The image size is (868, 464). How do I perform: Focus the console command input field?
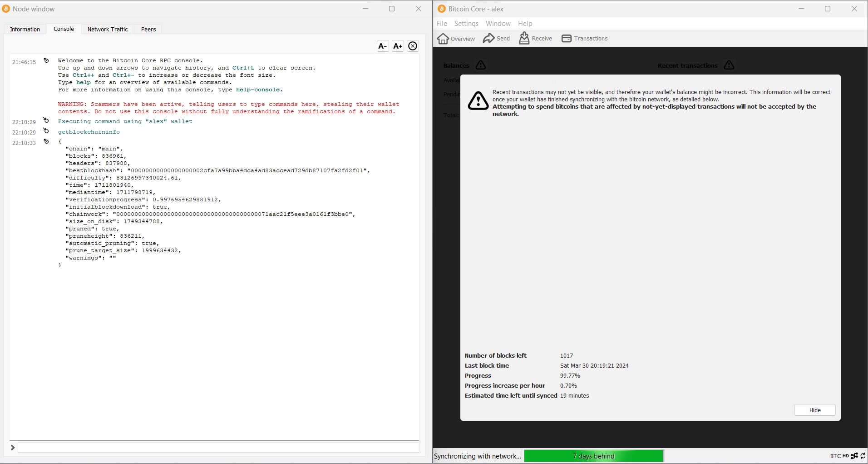pyautogui.click(x=218, y=448)
